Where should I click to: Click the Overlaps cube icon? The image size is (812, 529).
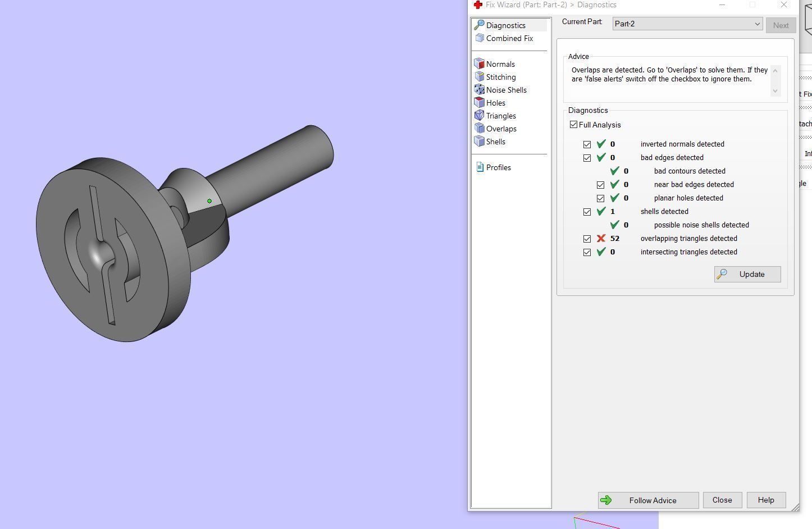[x=479, y=129]
